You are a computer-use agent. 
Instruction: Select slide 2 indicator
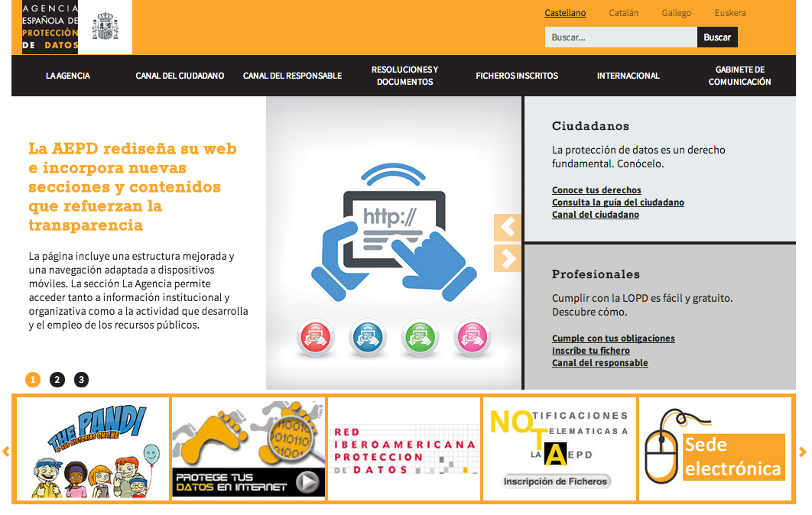tap(57, 380)
